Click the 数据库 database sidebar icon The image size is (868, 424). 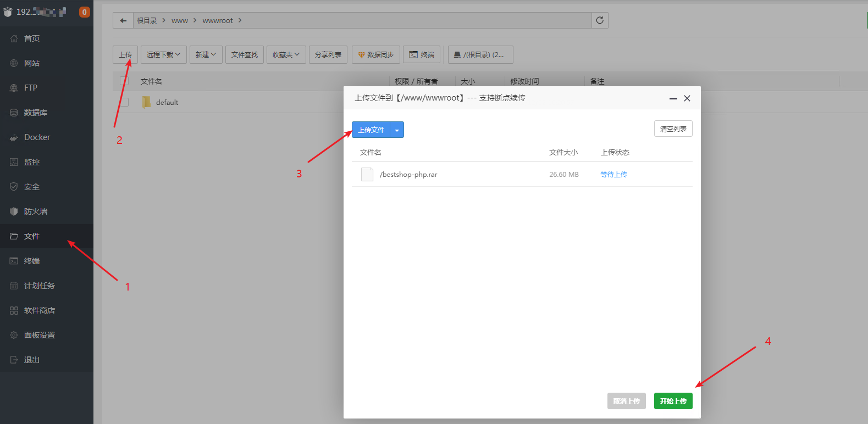click(x=14, y=113)
